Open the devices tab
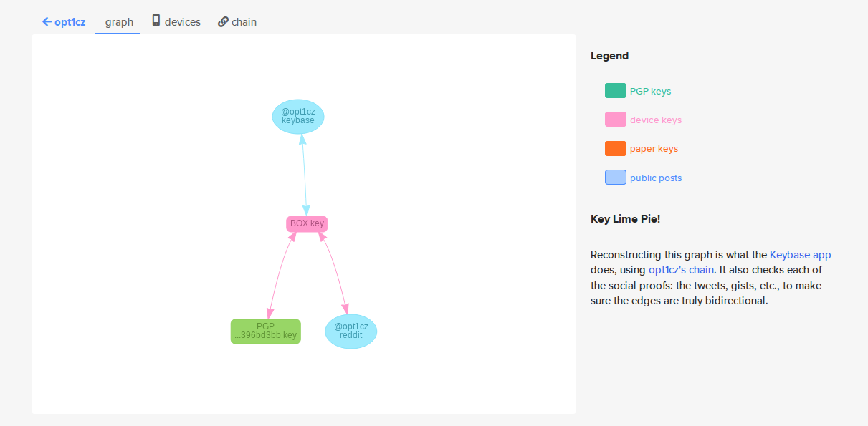Viewport: 868px width, 426px height. 176,22
